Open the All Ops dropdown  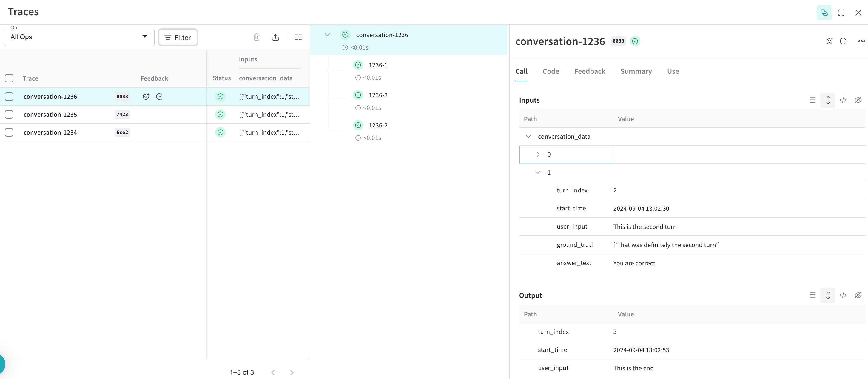point(79,37)
